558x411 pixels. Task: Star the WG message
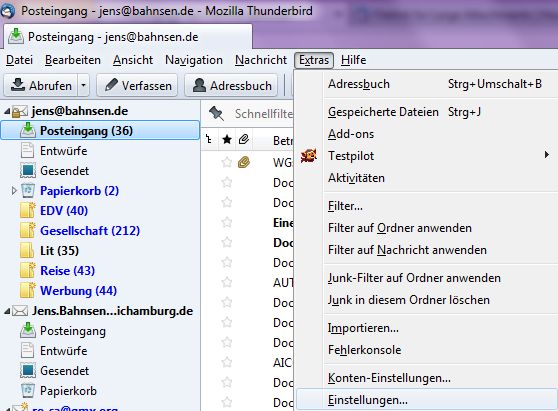point(227,162)
